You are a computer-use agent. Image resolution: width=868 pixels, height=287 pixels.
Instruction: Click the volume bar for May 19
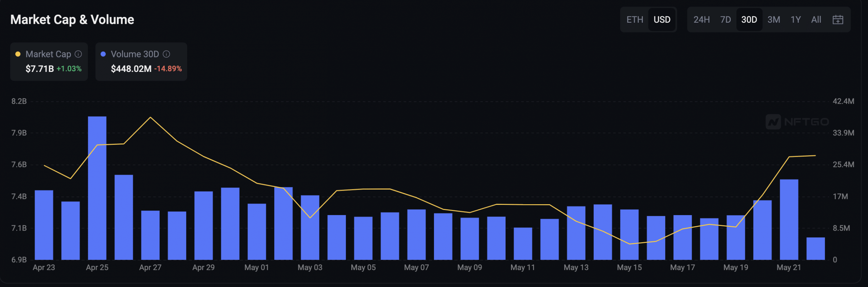736,237
